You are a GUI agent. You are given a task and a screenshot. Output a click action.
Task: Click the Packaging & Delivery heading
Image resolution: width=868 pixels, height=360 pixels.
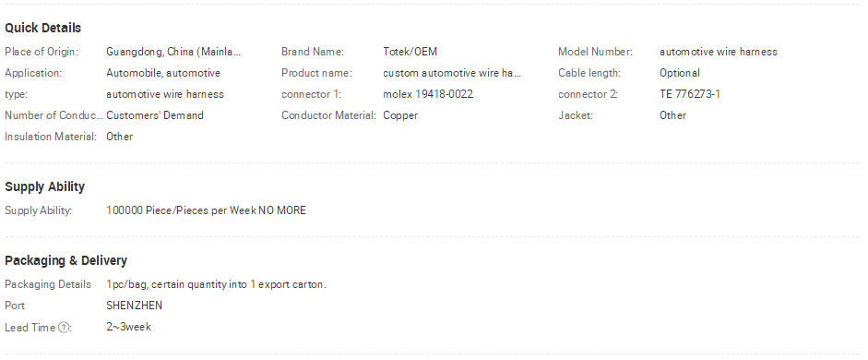65,261
